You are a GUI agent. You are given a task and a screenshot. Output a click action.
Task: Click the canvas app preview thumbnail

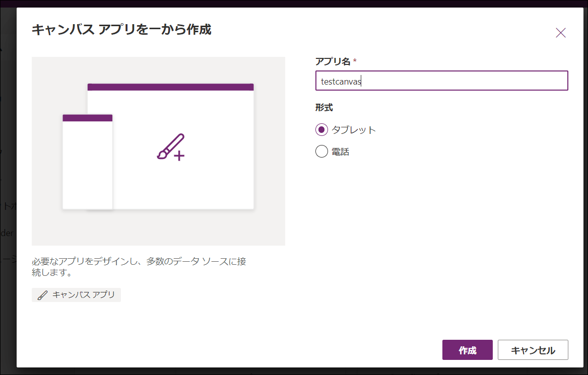point(159,151)
